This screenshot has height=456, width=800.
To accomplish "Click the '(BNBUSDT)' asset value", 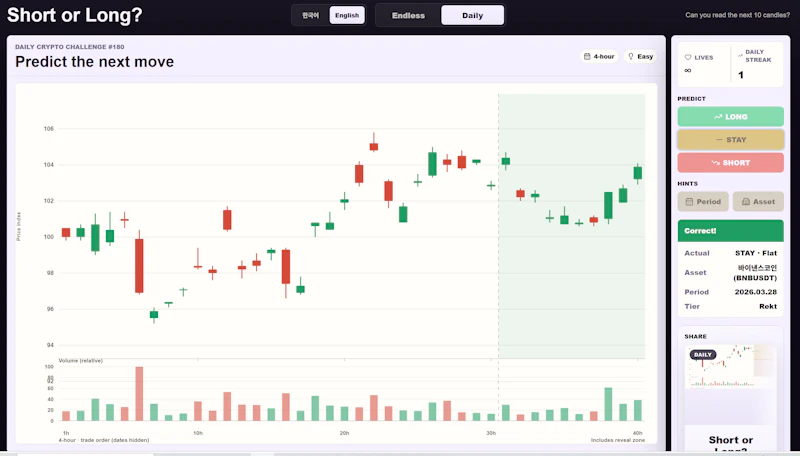I will tap(755, 278).
